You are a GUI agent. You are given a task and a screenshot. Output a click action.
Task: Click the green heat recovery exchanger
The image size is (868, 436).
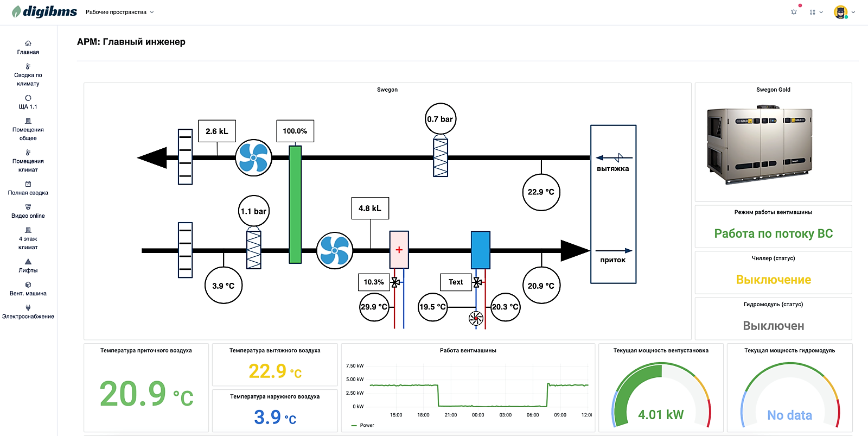pos(295,204)
